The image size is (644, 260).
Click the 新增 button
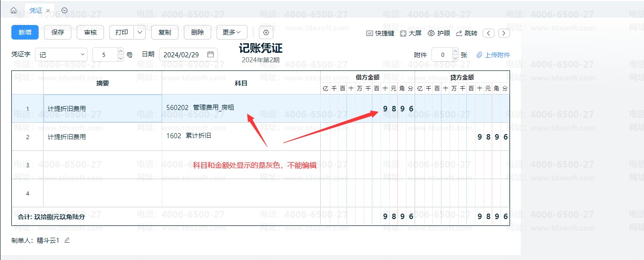[25, 32]
